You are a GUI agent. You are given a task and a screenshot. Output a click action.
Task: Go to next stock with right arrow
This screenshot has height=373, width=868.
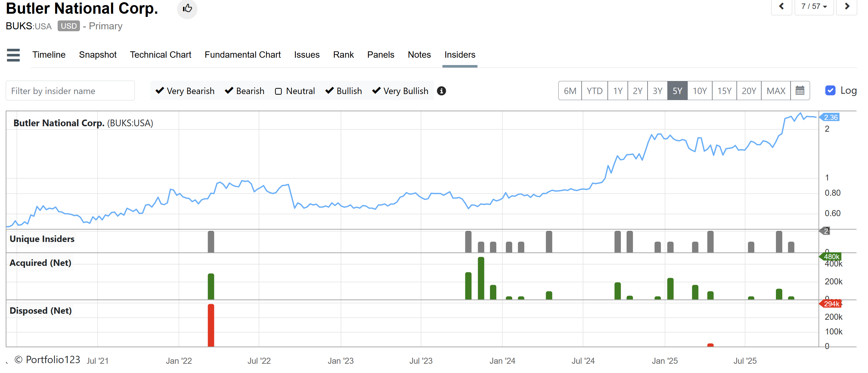coord(846,6)
